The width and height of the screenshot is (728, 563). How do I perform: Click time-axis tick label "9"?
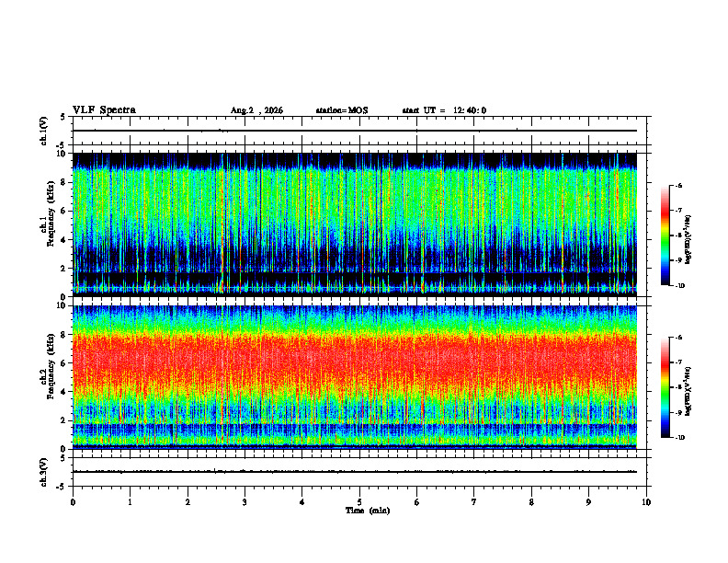(x=588, y=502)
